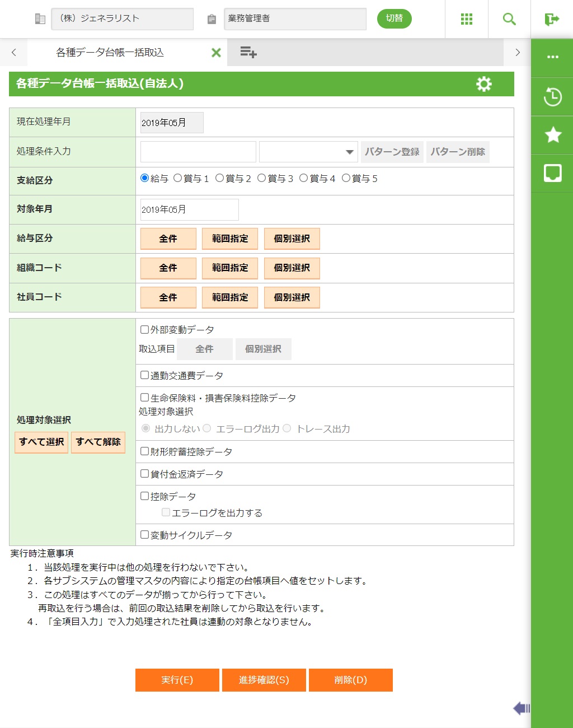Click the 業務管理者 role field

tap(295, 19)
